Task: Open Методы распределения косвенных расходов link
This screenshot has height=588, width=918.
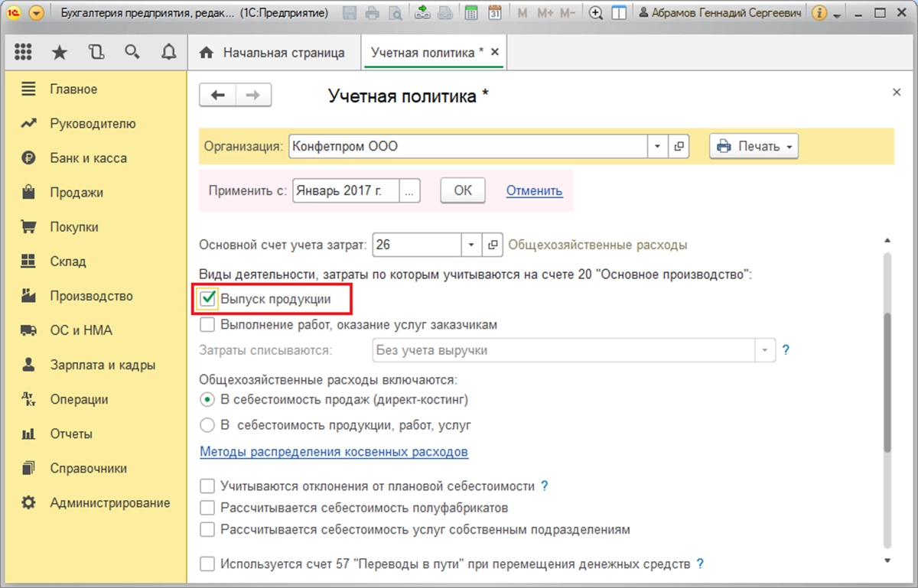Action: [x=334, y=451]
